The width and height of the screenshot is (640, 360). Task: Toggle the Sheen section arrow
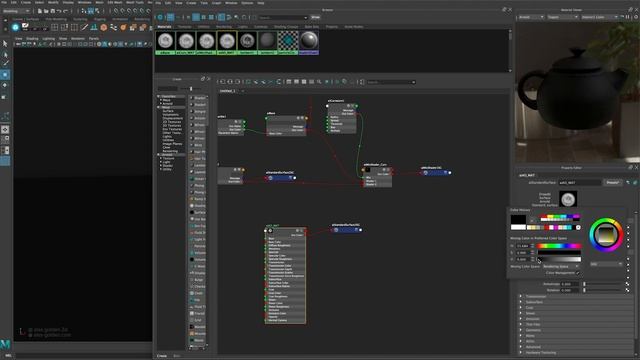(520, 313)
